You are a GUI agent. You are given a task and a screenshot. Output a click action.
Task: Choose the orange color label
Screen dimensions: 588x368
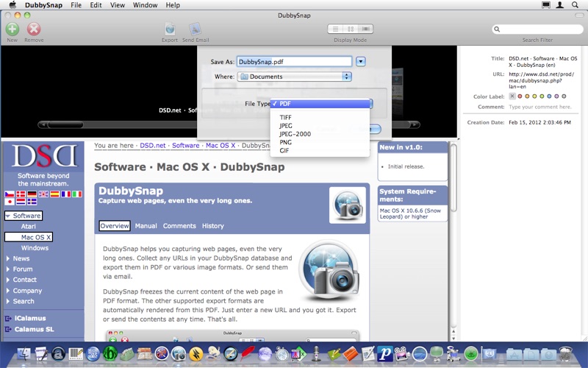click(527, 96)
